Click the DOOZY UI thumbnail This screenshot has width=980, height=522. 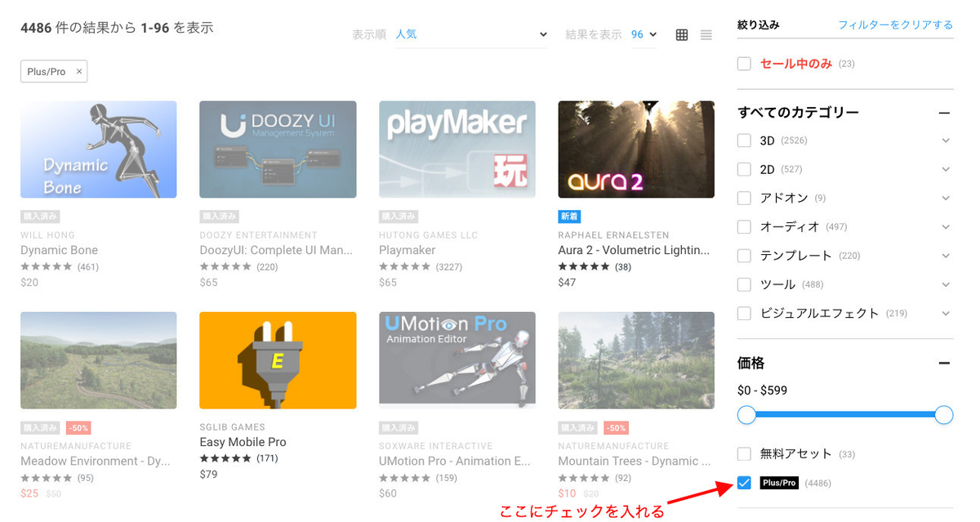pyautogui.click(x=278, y=149)
